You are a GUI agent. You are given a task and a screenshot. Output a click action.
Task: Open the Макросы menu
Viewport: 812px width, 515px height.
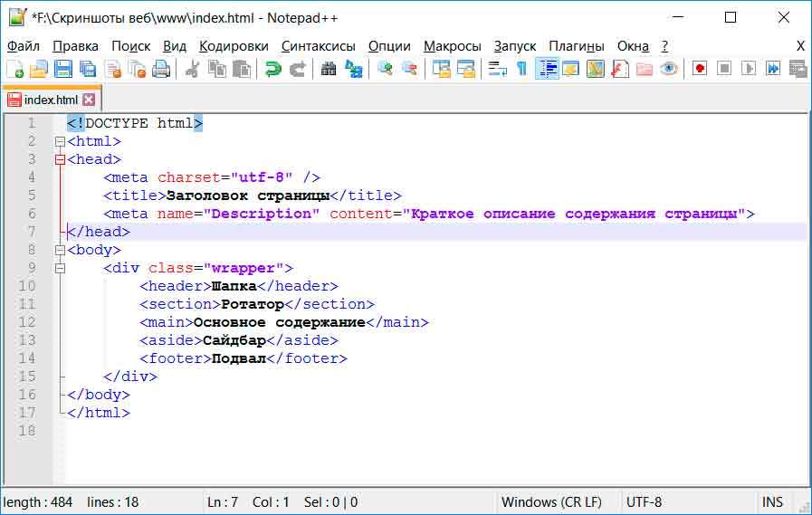coord(452,46)
